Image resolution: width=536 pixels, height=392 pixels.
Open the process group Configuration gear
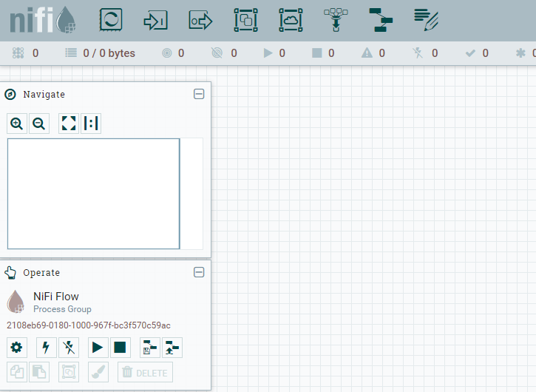click(17, 347)
